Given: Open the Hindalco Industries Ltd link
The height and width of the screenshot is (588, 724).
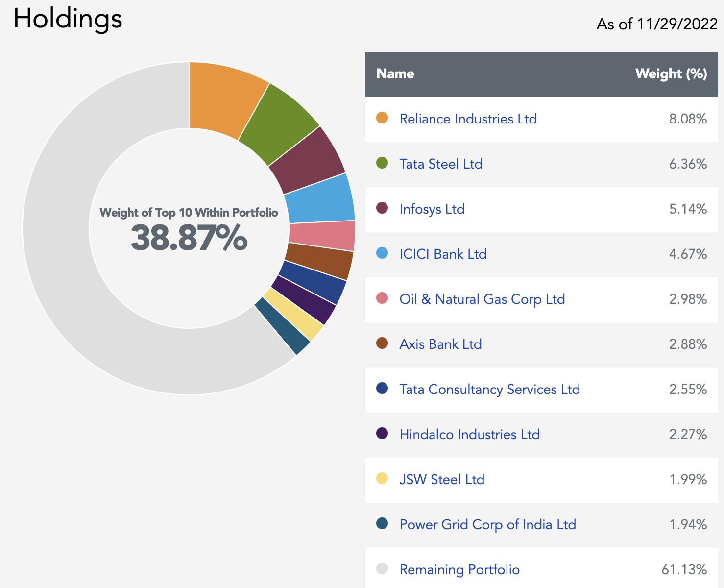Looking at the screenshot, I should tap(469, 435).
